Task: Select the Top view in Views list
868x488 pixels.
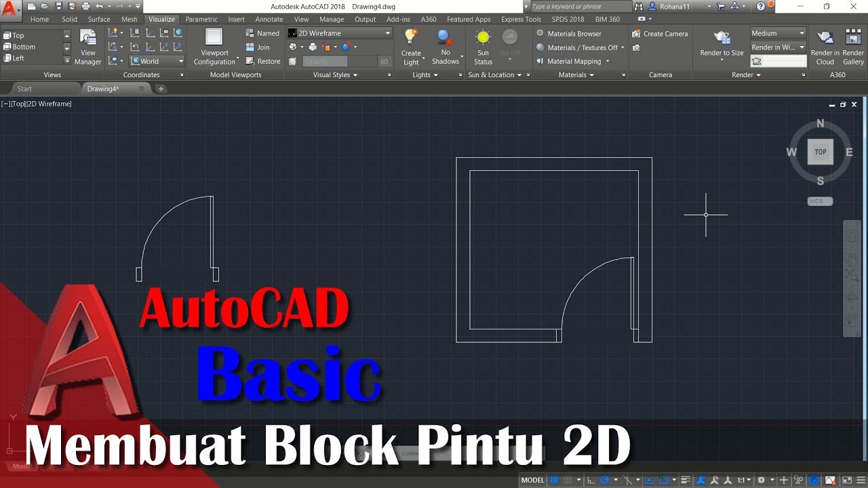Action: pyautogui.click(x=32, y=35)
